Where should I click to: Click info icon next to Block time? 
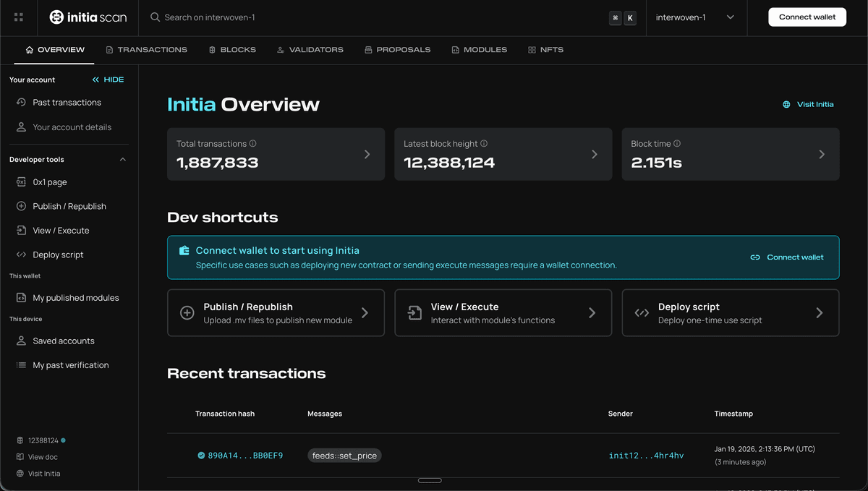677,144
